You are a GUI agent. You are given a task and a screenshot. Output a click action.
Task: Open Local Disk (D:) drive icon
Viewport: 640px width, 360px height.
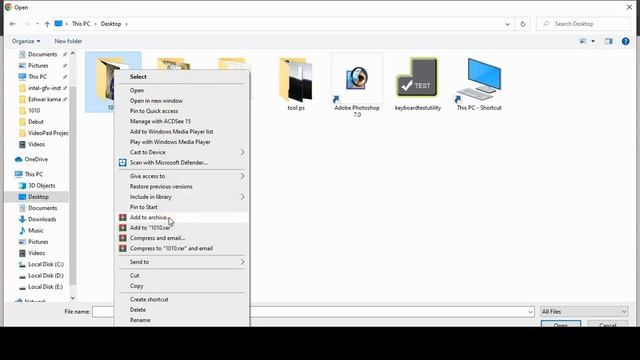pos(22,276)
